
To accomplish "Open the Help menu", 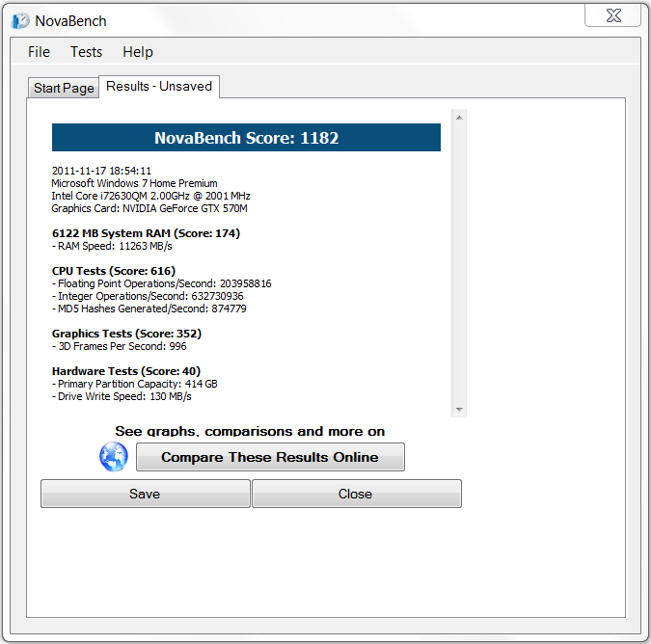I will point(138,52).
